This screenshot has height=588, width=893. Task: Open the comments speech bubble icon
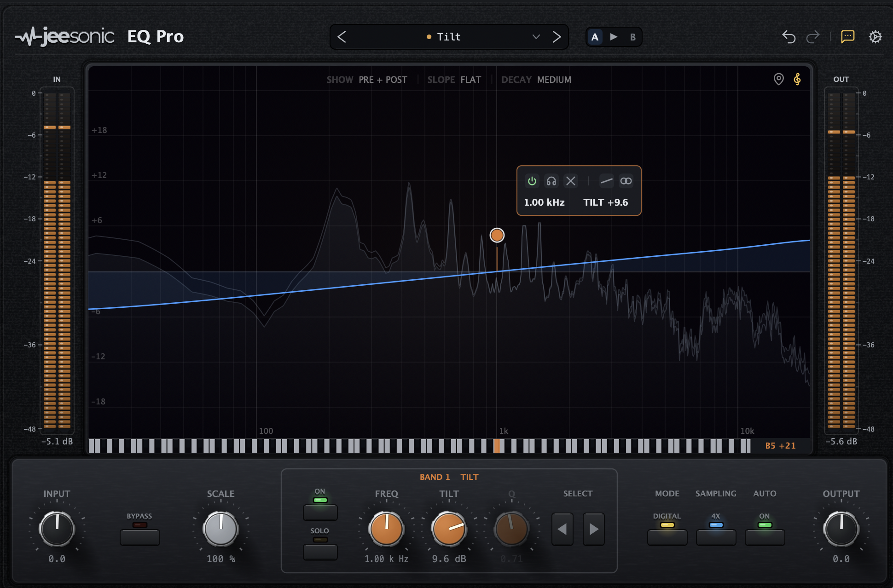(x=847, y=37)
